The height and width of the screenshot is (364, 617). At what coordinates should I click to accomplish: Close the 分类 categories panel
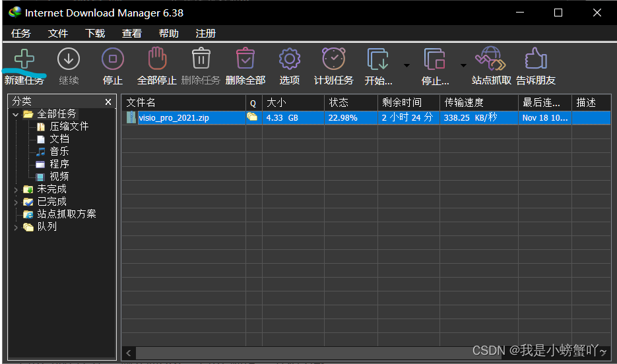click(x=108, y=102)
